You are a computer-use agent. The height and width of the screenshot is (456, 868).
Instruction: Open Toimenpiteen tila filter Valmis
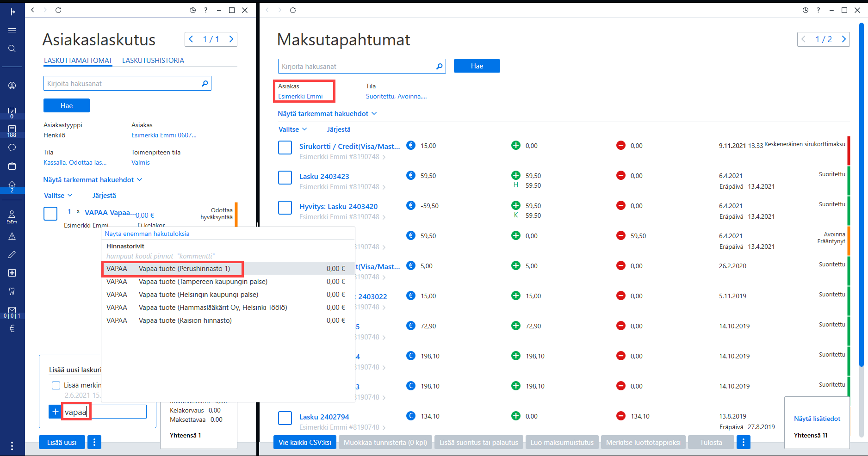click(141, 162)
